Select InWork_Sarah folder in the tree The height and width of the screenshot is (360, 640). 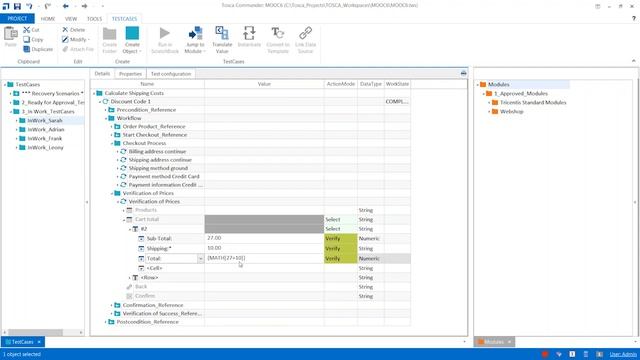pos(45,120)
